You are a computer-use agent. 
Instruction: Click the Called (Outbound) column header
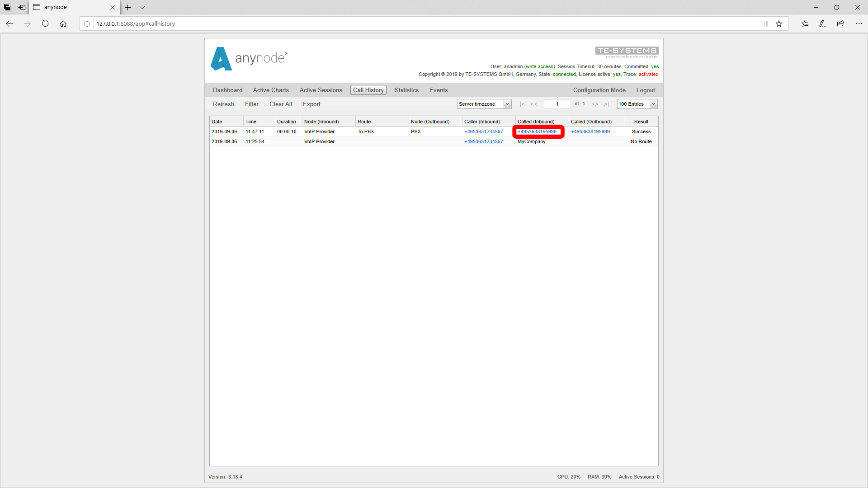596,122
